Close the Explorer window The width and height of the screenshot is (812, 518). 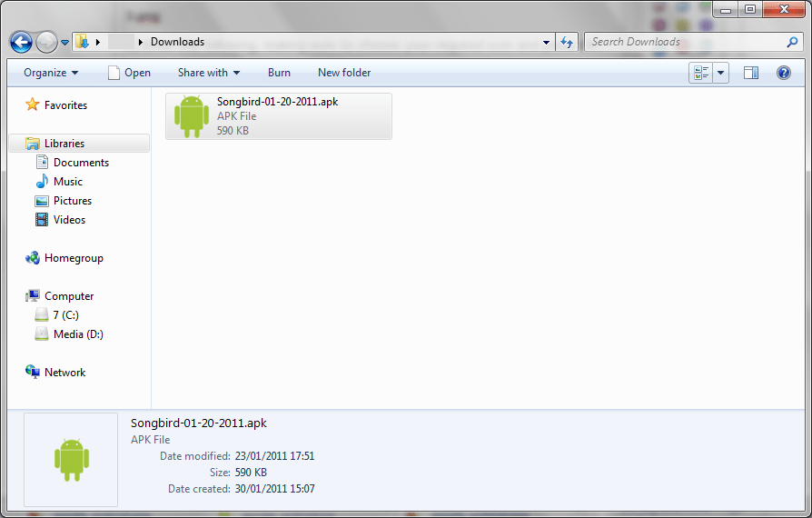(x=784, y=9)
